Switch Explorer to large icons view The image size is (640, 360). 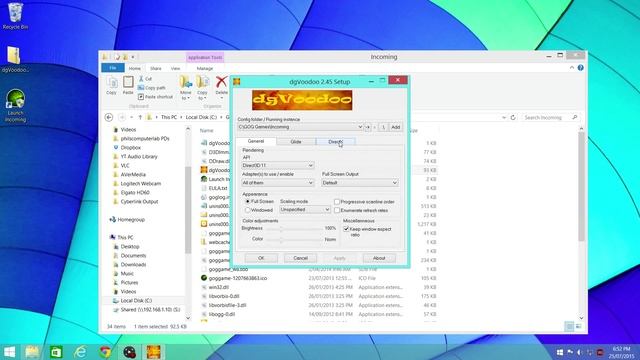click(578, 326)
